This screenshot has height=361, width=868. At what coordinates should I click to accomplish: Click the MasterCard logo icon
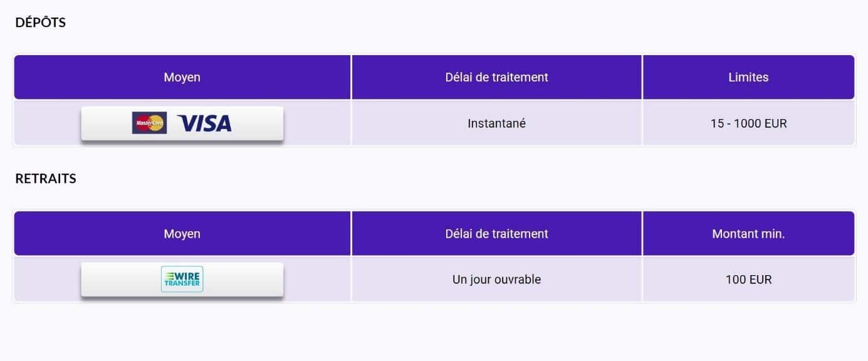tap(149, 123)
